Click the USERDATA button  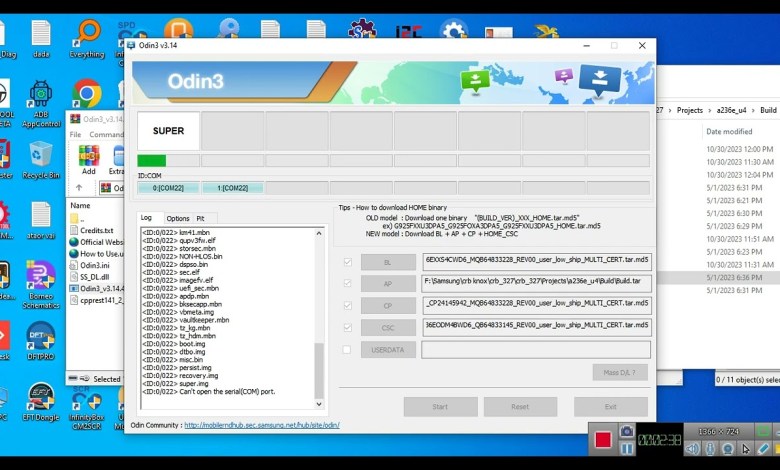point(388,350)
